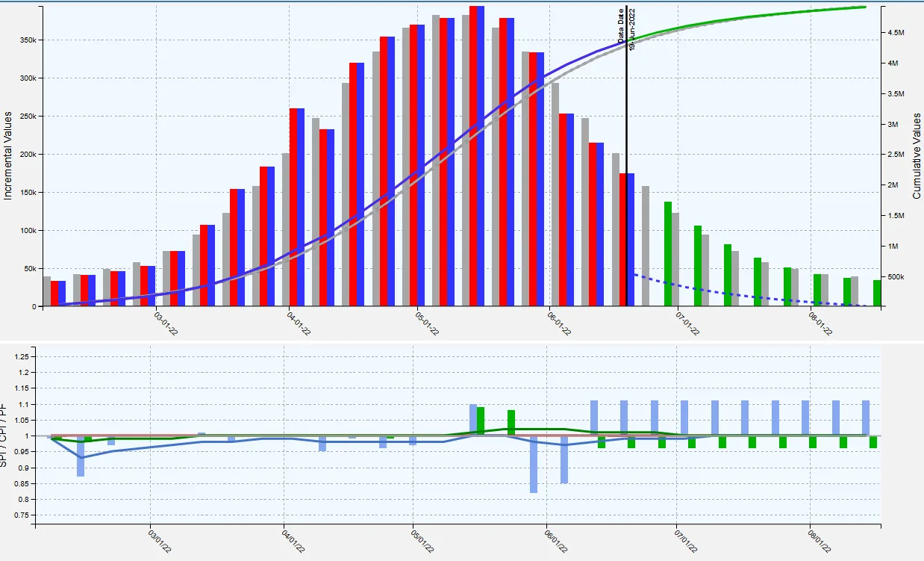Click the 3M label on right axis
924x561 pixels.
tap(893, 125)
